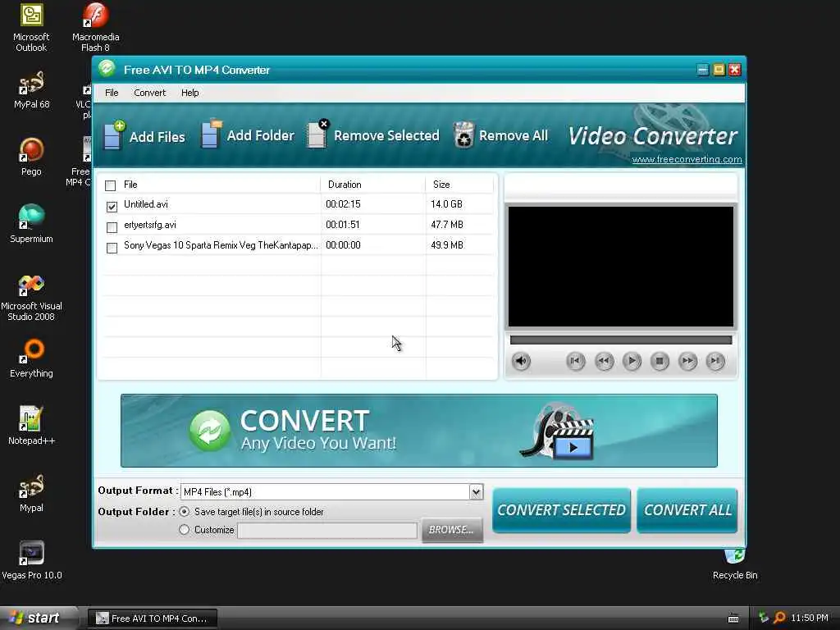
Task: Minimize the converter window
Action: coord(703,70)
